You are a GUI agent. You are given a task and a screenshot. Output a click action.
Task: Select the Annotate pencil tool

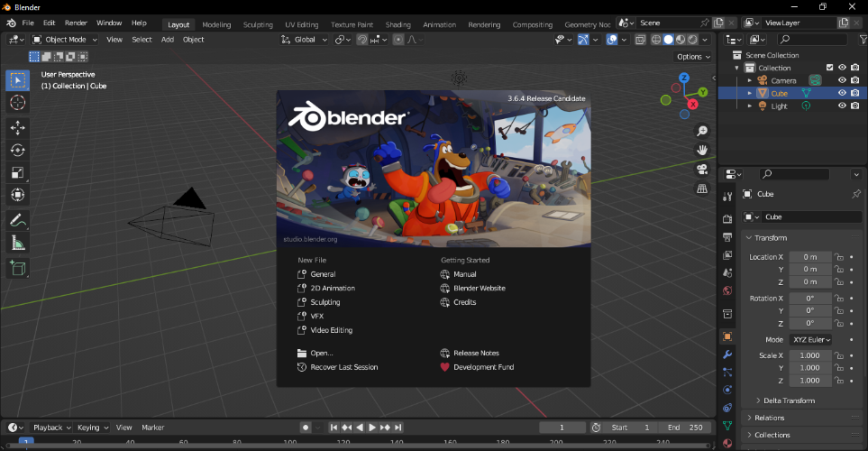pos(17,220)
